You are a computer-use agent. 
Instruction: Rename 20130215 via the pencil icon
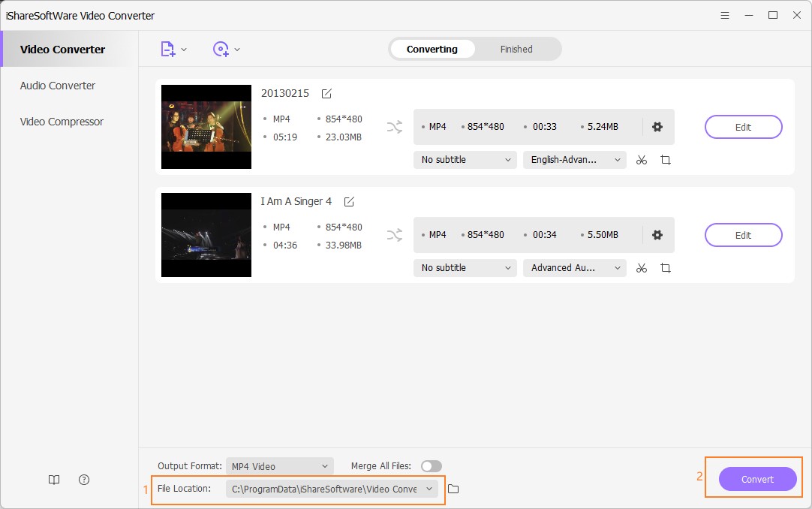(x=326, y=93)
